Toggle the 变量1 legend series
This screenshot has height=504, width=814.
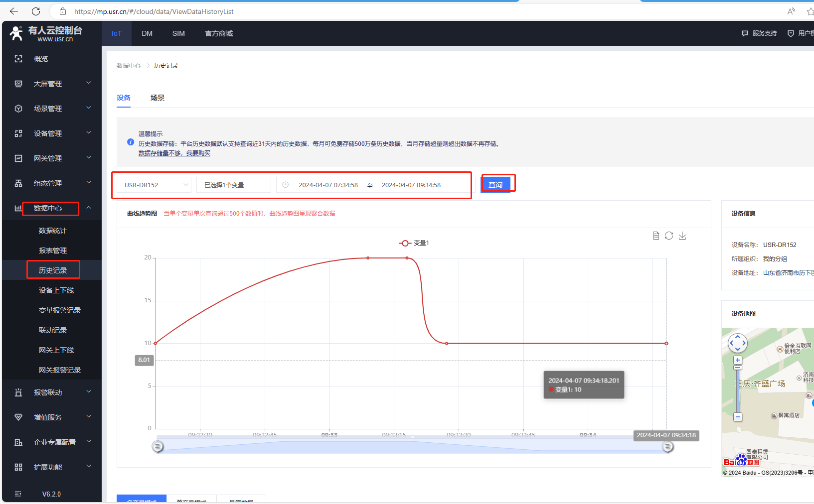coord(414,243)
